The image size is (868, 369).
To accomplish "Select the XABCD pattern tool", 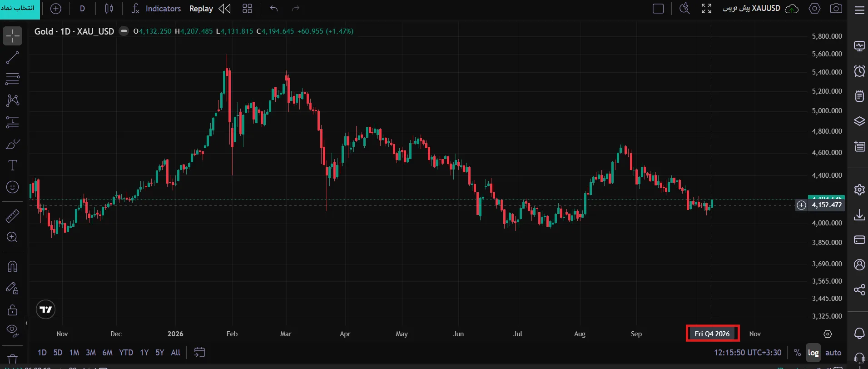I will pyautogui.click(x=13, y=100).
